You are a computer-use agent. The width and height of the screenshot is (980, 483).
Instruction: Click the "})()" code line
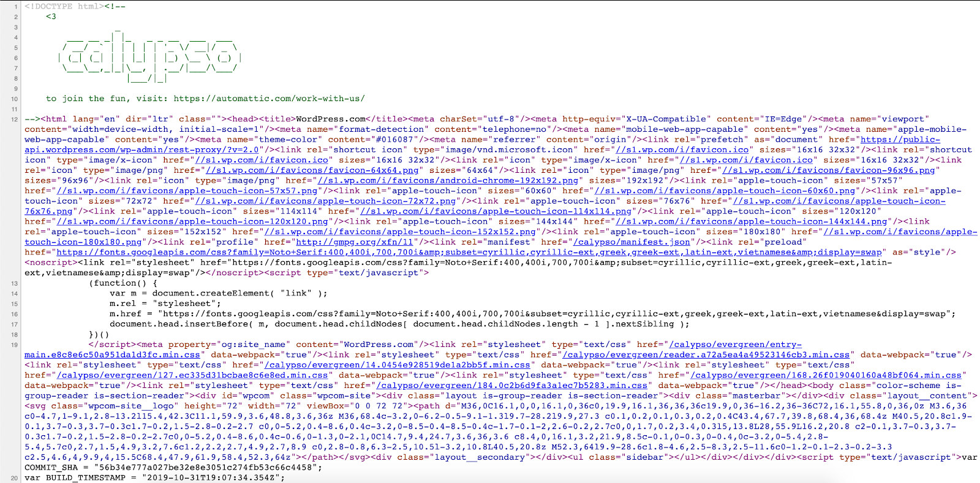click(x=99, y=335)
